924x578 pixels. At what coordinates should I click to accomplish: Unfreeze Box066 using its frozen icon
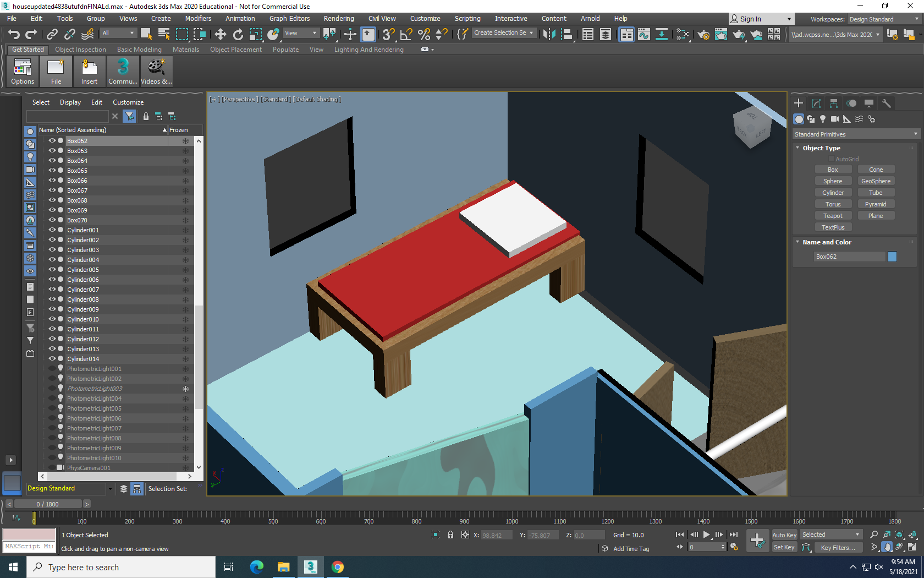point(186,180)
